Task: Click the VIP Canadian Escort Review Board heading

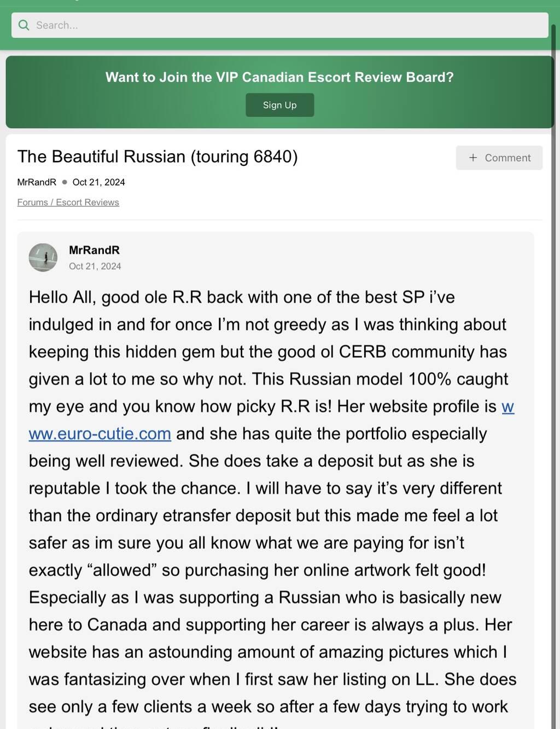Action: (279, 77)
